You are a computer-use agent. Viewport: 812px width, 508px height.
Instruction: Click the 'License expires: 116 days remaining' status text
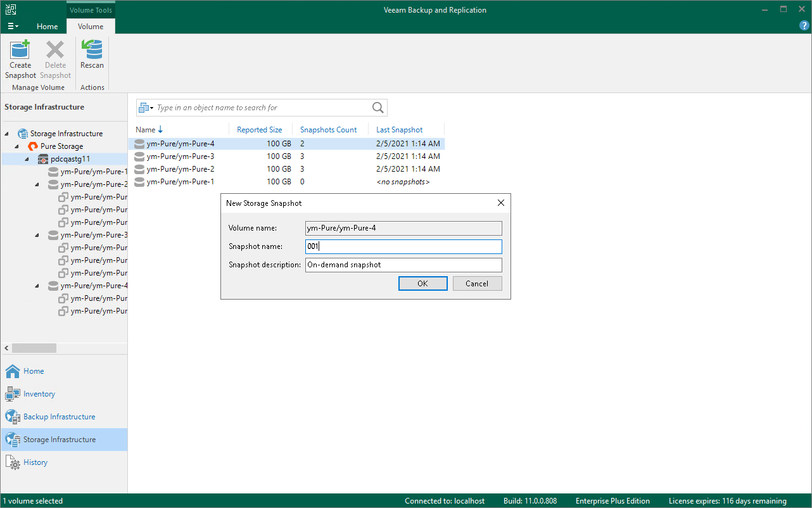728,501
